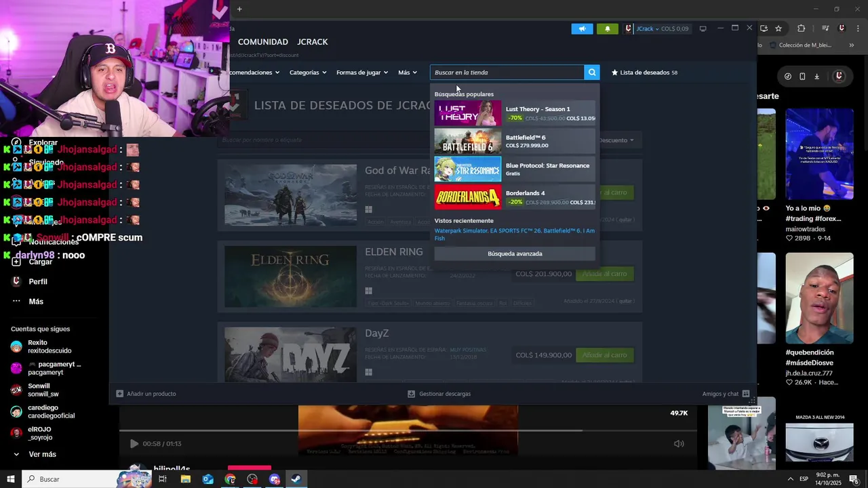
Task: Bookmark page with Chrome star icon
Action: pyautogui.click(x=778, y=28)
